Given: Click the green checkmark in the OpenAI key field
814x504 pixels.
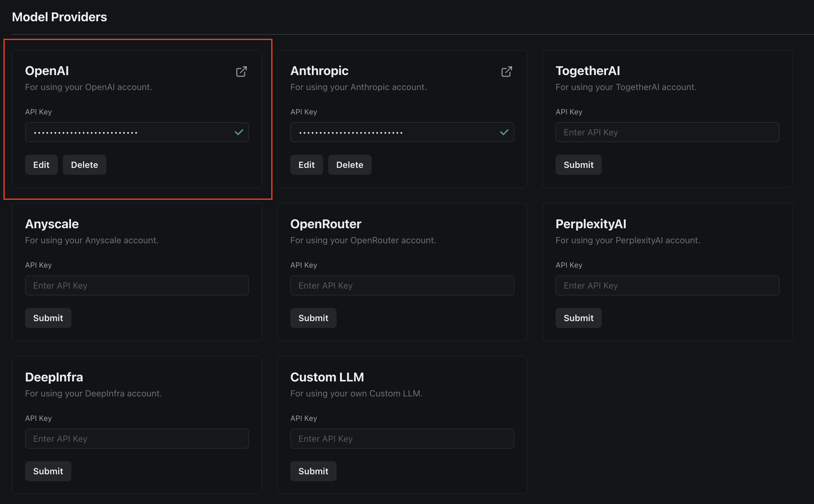Looking at the screenshot, I should 239,132.
